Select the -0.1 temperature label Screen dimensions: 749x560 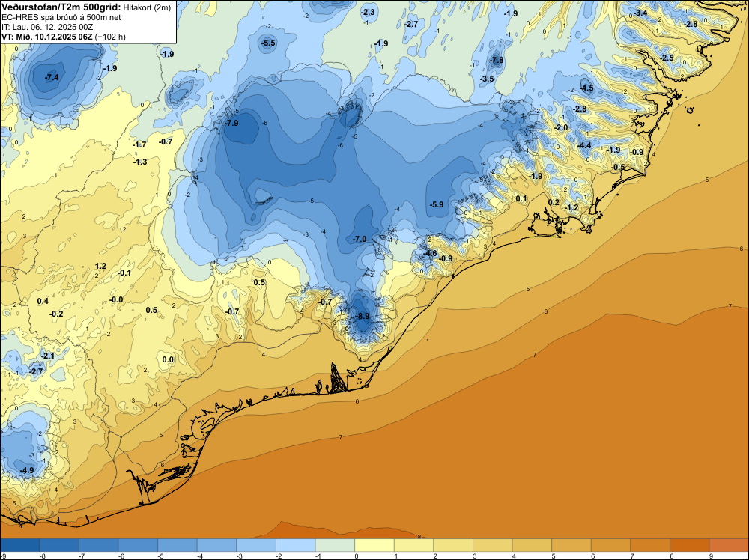click(x=124, y=273)
